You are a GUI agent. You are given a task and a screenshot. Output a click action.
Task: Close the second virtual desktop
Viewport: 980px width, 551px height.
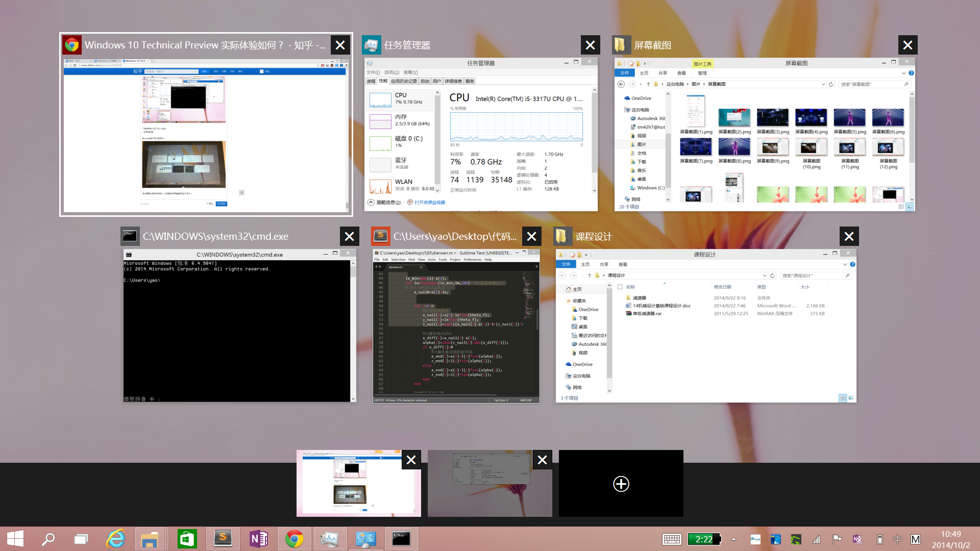543,460
